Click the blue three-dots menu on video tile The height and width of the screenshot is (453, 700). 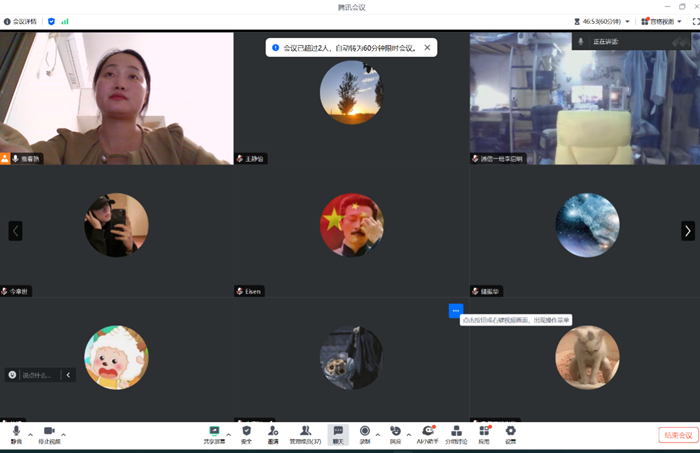pos(456,311)
